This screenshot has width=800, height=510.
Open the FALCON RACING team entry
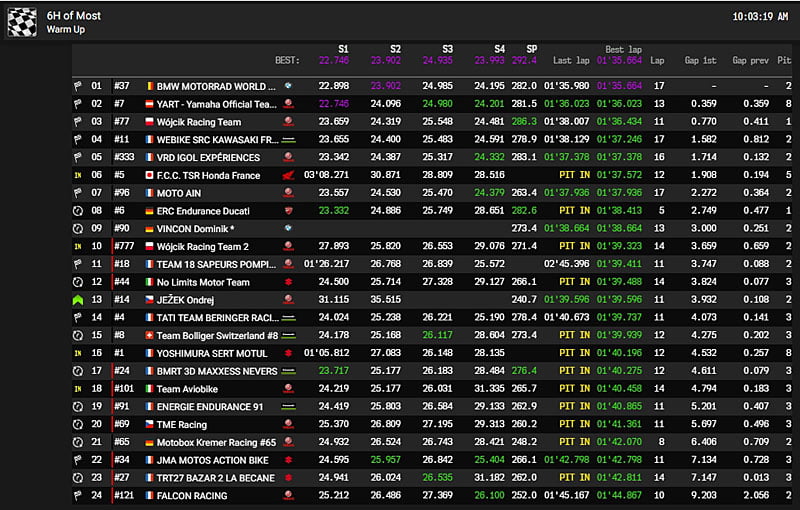[x=191, y=496]
